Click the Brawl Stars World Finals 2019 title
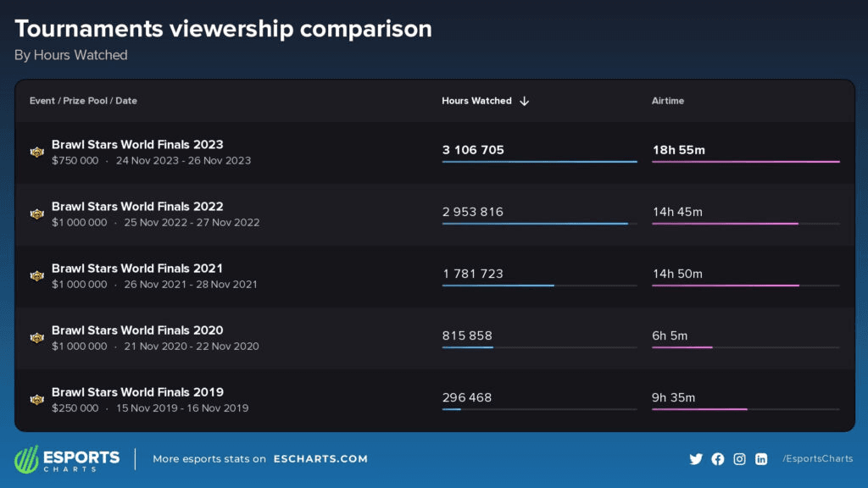This screenshot has width=868, height=488. (x=137, y=392)
